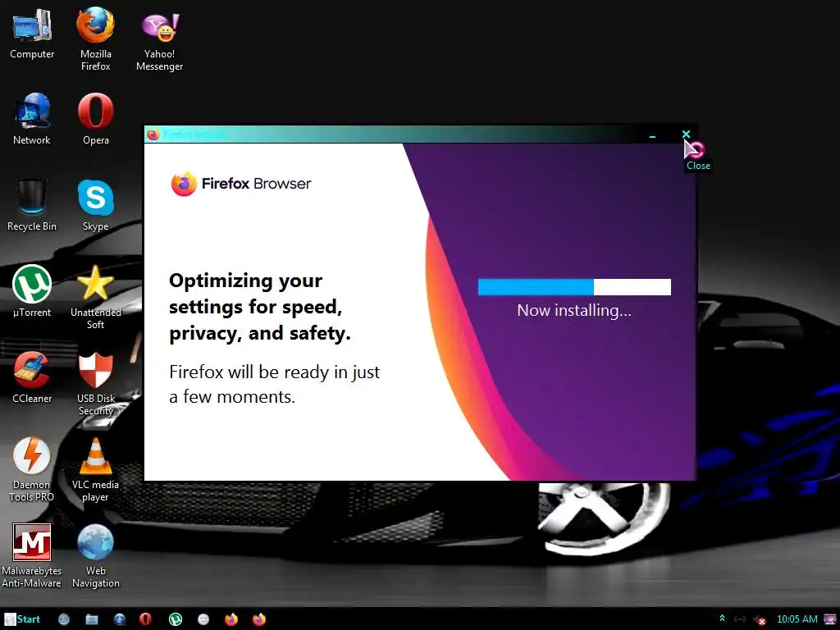Click the network connection tray icon
Screen dimensions: 840x630
click(740, 620)
